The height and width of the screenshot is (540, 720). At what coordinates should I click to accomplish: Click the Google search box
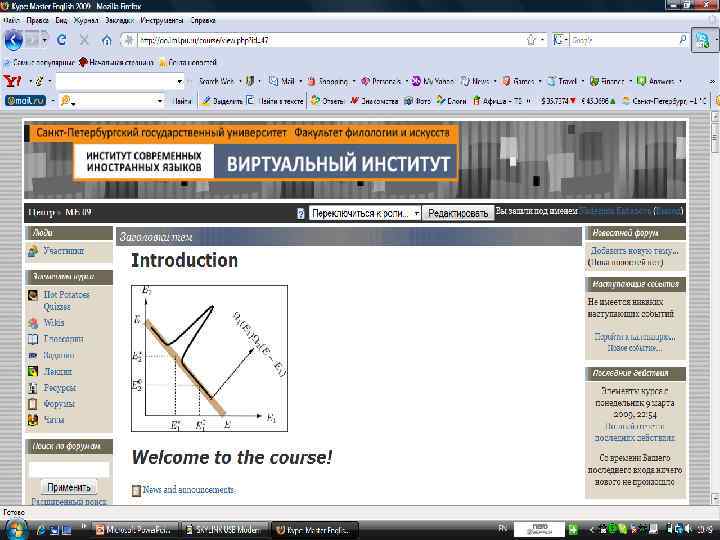(624, 40)
